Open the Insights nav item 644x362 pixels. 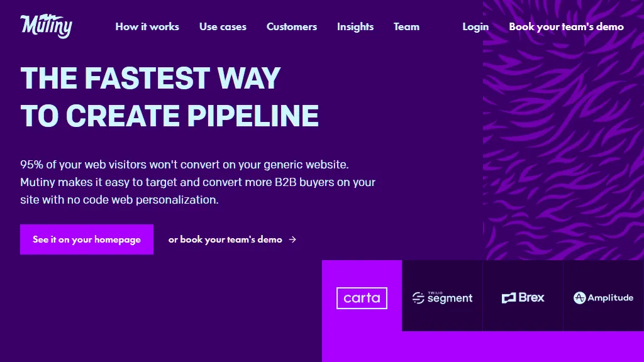pyautogui.click(x=355, y=26)
